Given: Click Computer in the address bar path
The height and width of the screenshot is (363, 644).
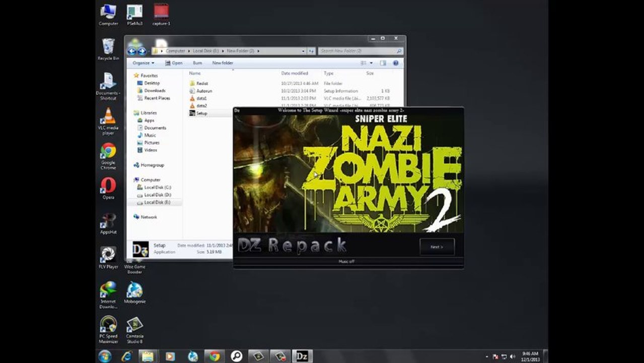Looking at the screenshot, I should pos(176,51).
